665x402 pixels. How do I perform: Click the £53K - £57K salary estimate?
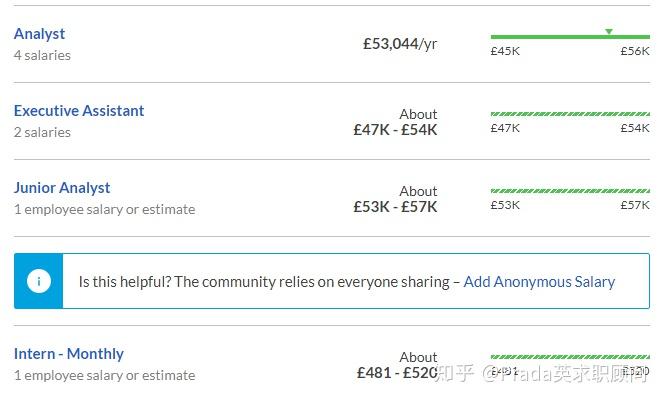(395, 207)
